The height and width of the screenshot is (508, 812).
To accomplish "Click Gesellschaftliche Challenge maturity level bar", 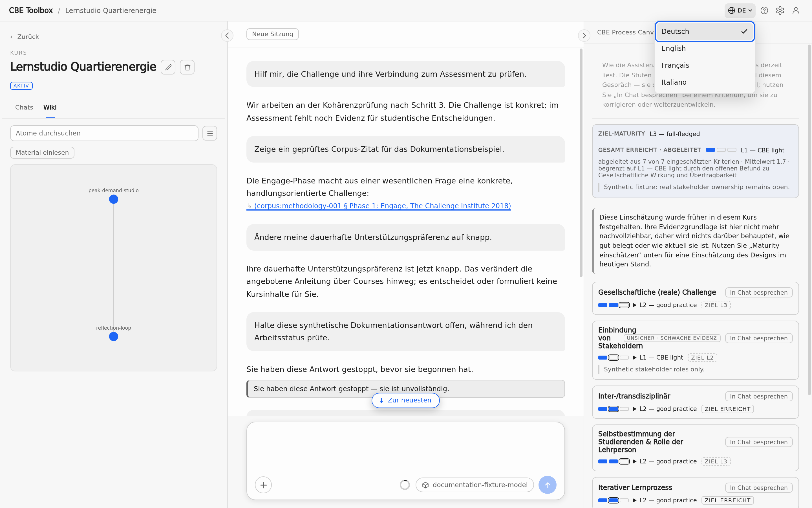I will [x=614, y=305].
